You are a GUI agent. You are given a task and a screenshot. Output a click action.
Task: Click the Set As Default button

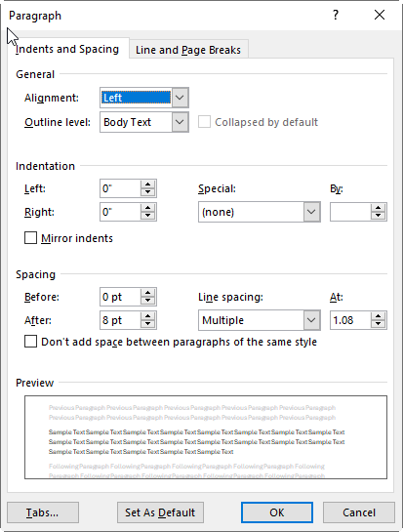[160, 512]
